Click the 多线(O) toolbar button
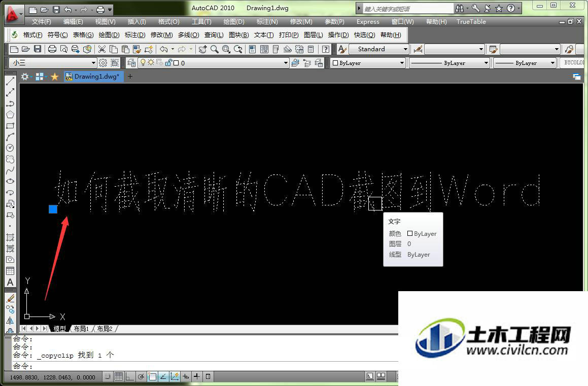This screenshot has width=588, height=386. [x=189, y=35]
